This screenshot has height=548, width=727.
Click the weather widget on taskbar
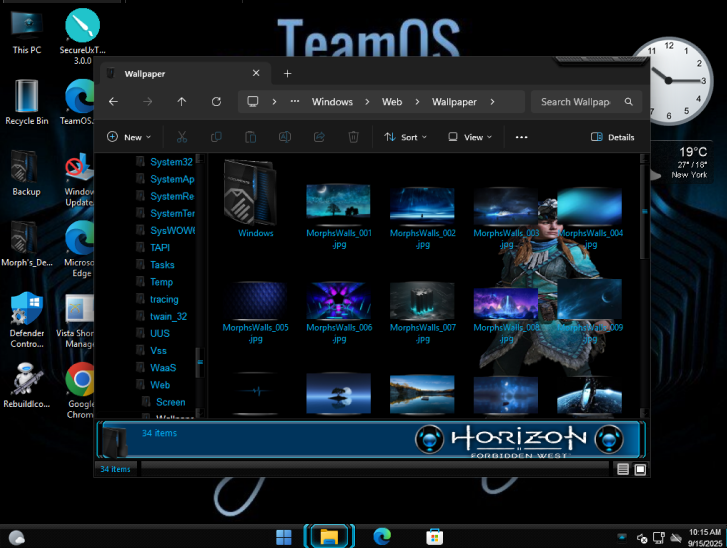pyautogui.click(x=17, y=537)
